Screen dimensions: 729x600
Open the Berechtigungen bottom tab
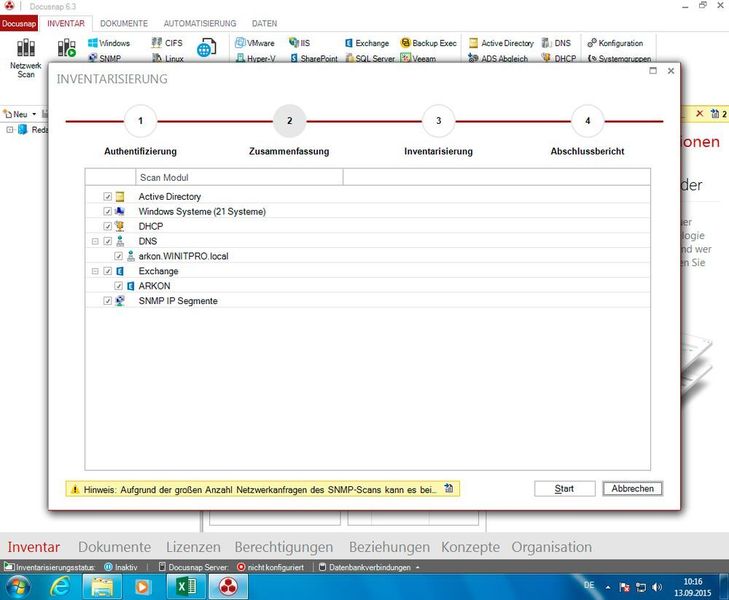pyautogui.click(x=284, y=547)
